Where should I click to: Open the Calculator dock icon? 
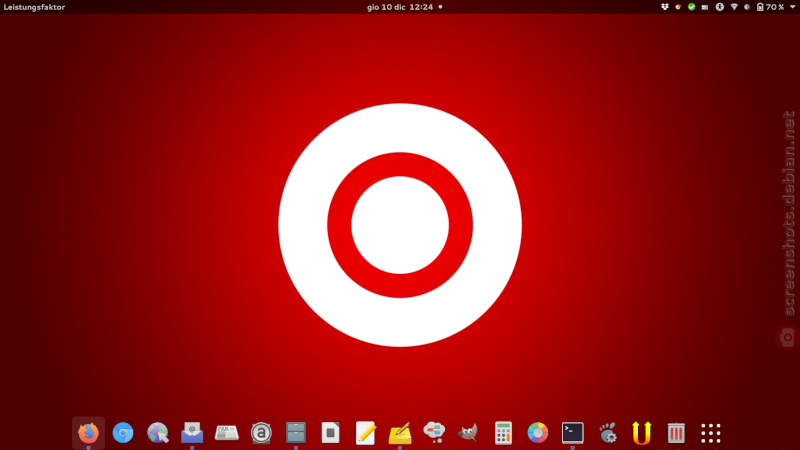coord(503,433)
